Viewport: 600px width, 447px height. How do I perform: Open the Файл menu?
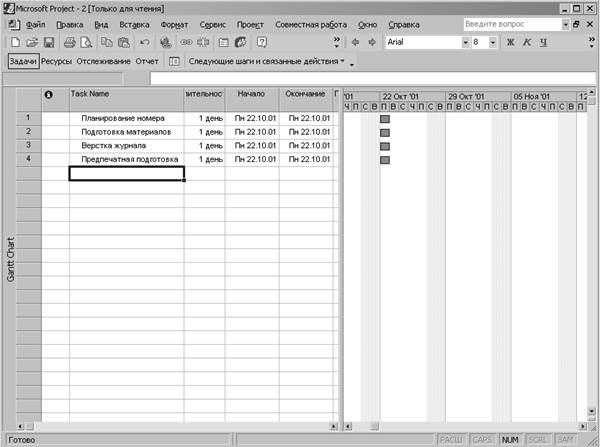pos(36,24)
